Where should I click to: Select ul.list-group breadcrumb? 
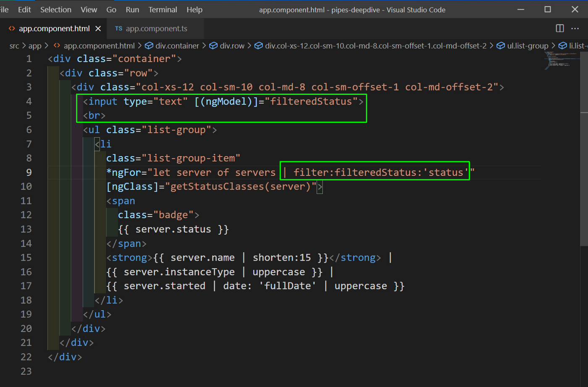[528, 46]
